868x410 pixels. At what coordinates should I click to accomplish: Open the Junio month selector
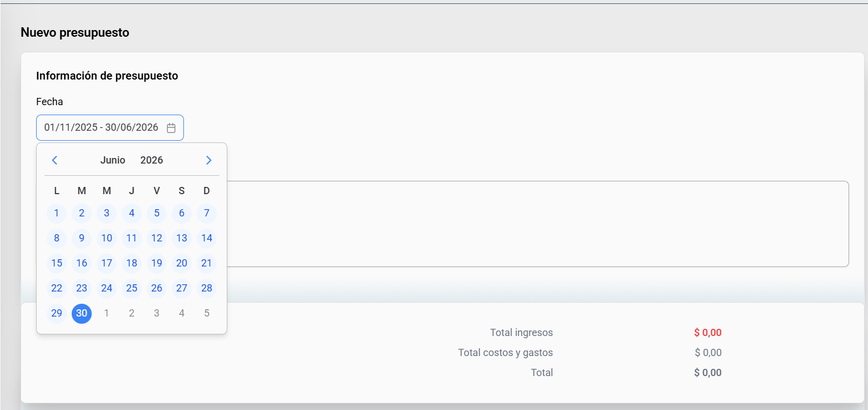(x=113, y=160)
